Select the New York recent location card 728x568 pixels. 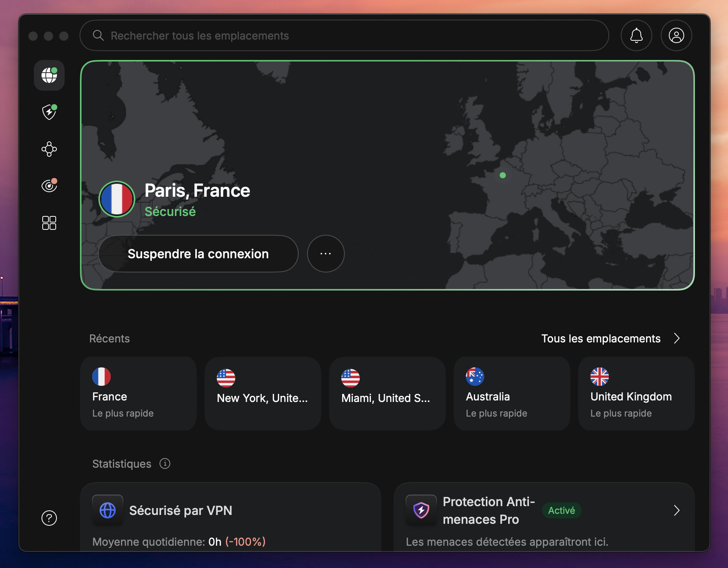pyautogui.click(x=263, y=394)
